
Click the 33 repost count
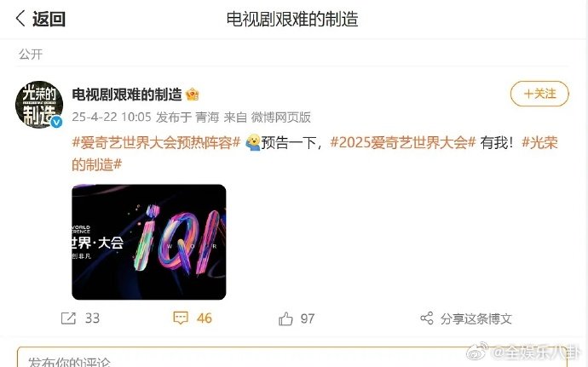92,318
